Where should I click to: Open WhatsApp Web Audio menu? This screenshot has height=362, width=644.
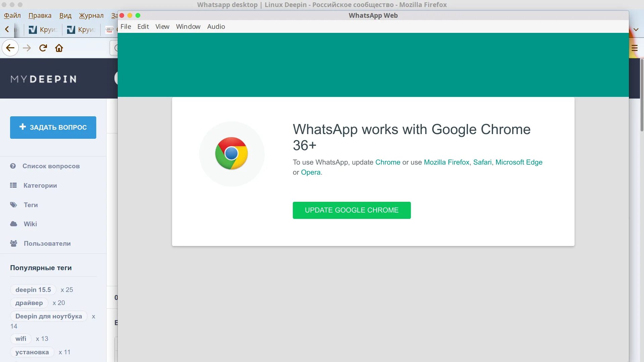click(216, 26)
